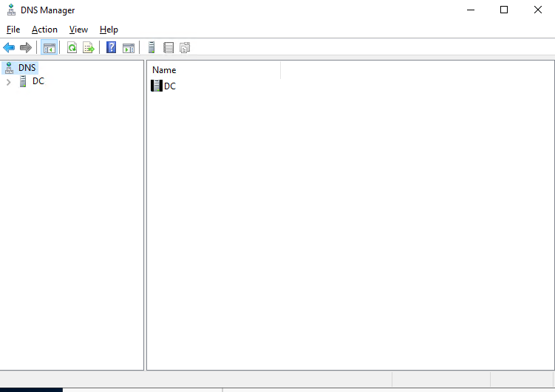Click the grayed multi-record toolbar icon
Viewport: 555px width, 392px height.
click(x=185, y=47)
